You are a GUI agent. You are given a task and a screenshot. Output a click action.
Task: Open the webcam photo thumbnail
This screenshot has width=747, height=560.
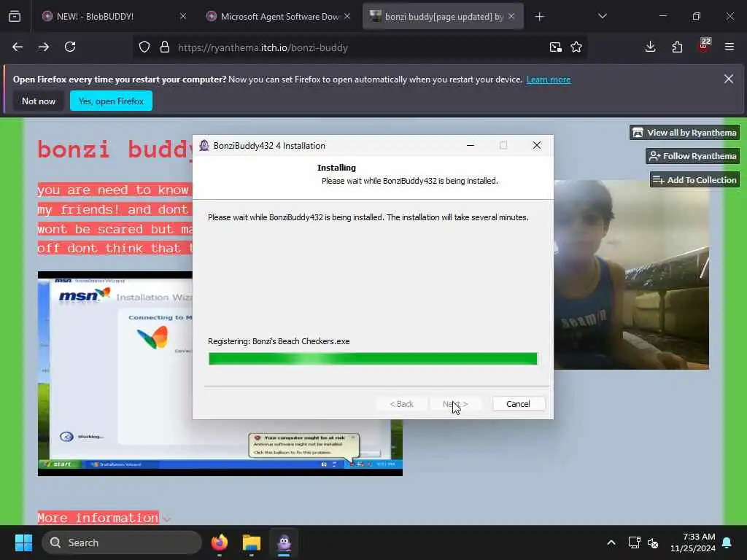click(631, 275)
